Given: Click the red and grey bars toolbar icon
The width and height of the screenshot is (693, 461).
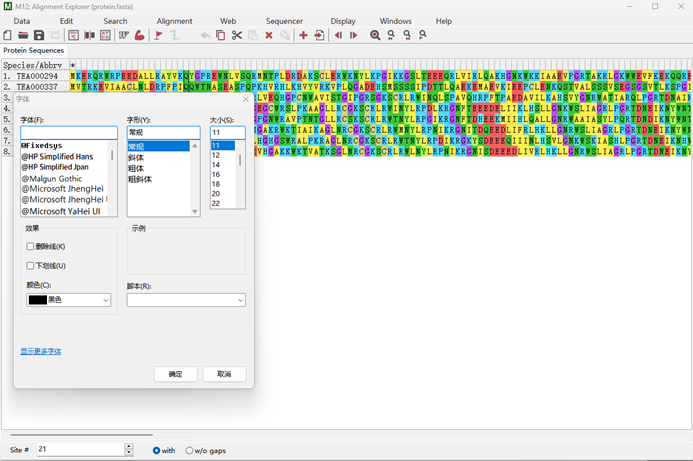Looking at the screenshot, I should [89, 35].
